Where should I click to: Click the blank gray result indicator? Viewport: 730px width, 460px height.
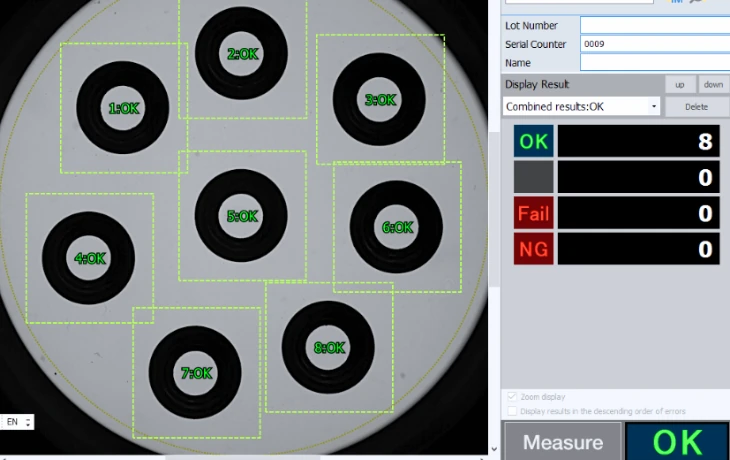tap(533, 177)
